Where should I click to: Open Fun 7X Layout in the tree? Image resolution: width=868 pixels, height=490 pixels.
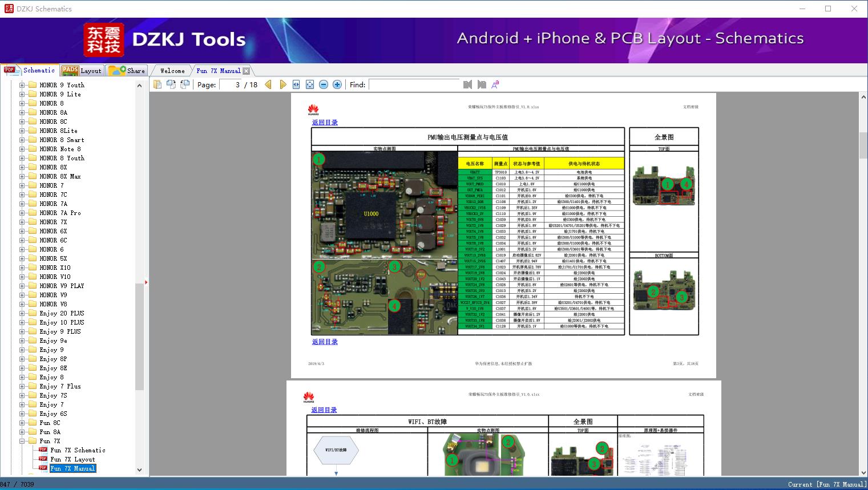pyautogui.click(x=72, y=459)
